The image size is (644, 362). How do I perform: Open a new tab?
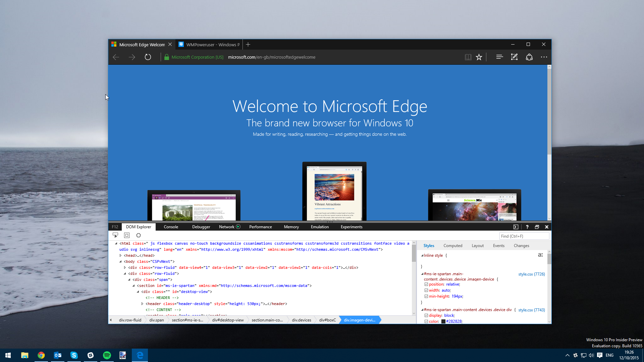pos(248,45)
